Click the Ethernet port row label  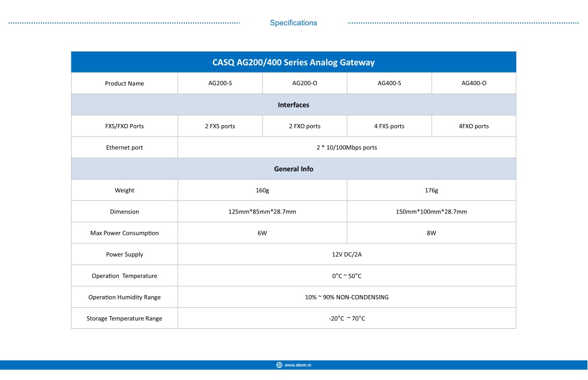tap(125, 148)
